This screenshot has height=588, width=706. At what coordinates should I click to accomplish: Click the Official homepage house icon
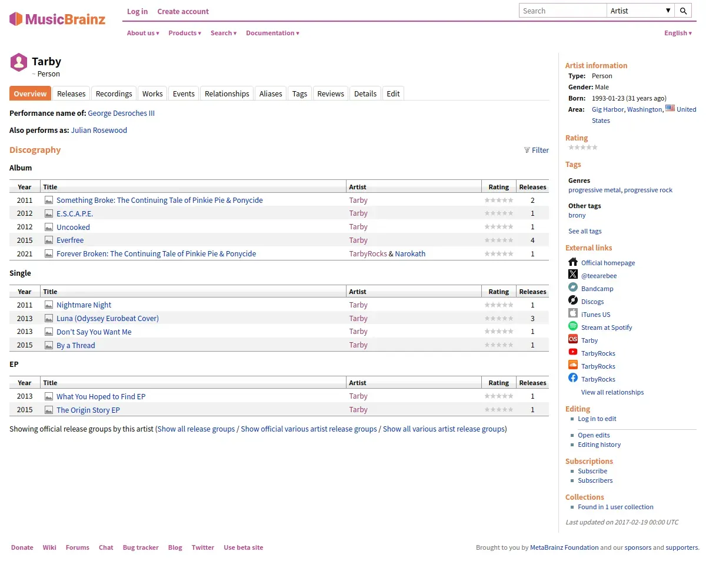[573, 262]
